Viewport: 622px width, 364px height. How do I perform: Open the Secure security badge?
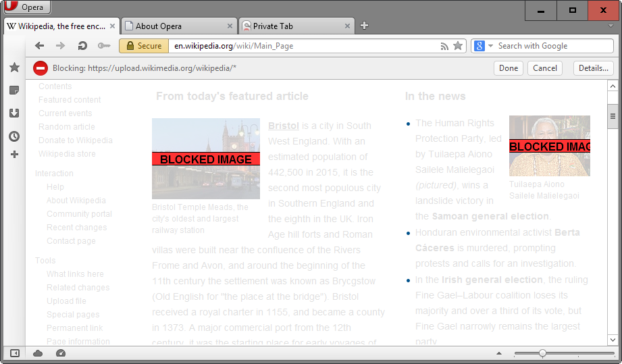click(143, 46)
